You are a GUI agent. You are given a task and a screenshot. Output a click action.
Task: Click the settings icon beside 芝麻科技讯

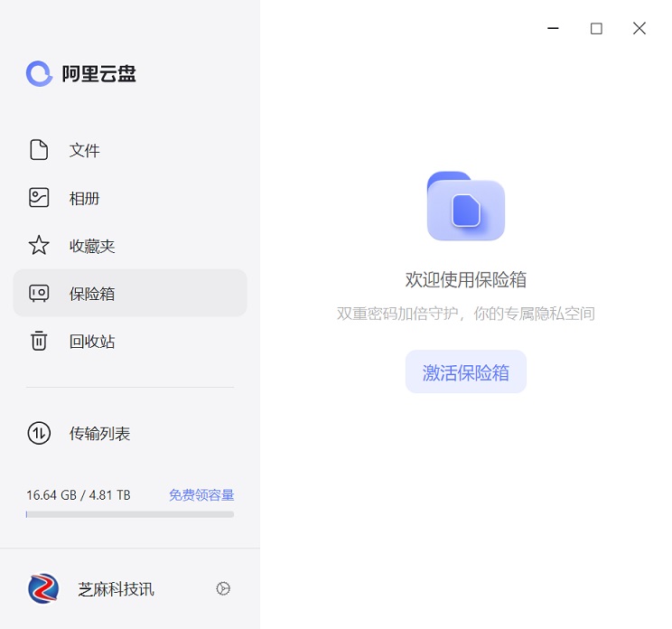[223, 588]
